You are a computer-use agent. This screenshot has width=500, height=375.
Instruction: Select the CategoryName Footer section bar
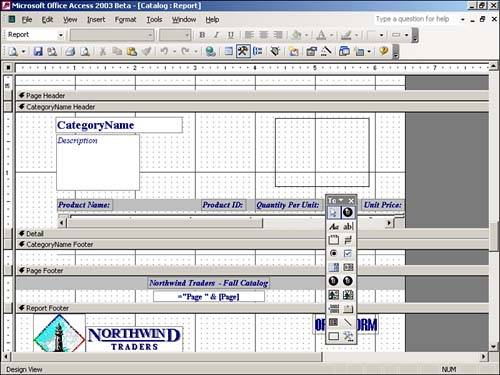point(252,245)
